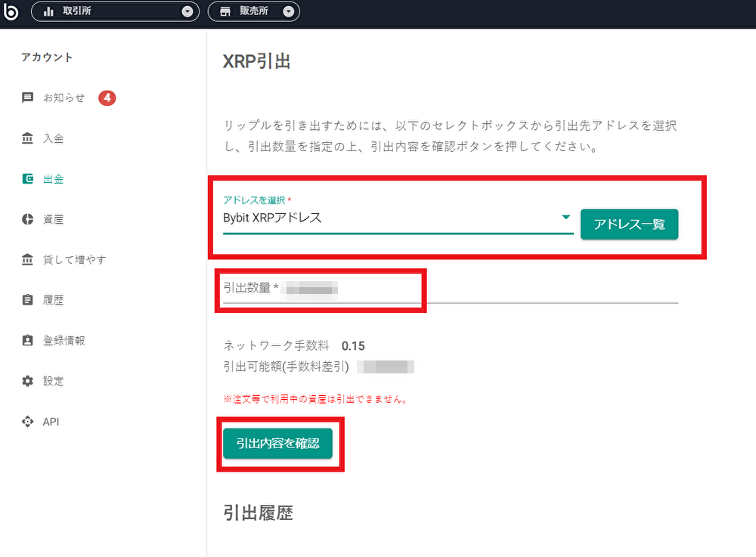756x557 pixels.
Task: Click the アドレス一覧 button
Action: [x=629, y=224]
